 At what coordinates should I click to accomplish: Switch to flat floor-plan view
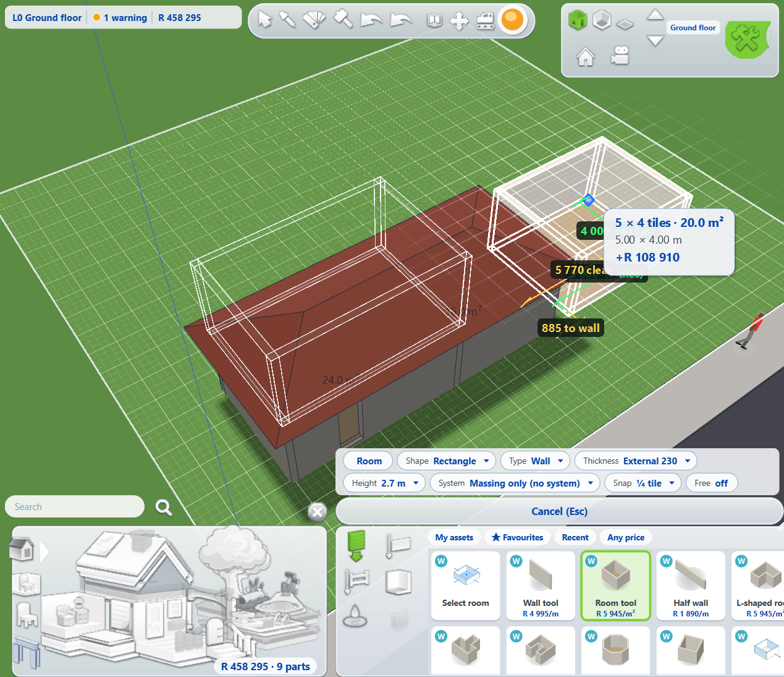[625, 24]
